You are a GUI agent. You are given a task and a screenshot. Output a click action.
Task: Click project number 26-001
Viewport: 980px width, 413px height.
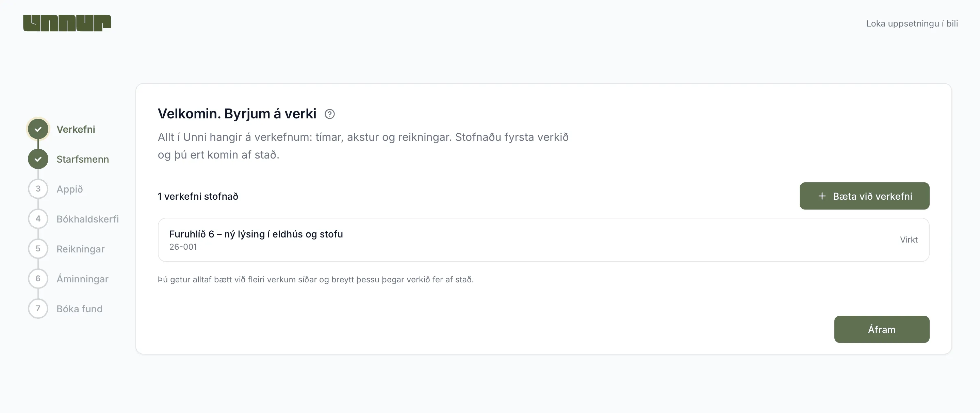(183, 247)
